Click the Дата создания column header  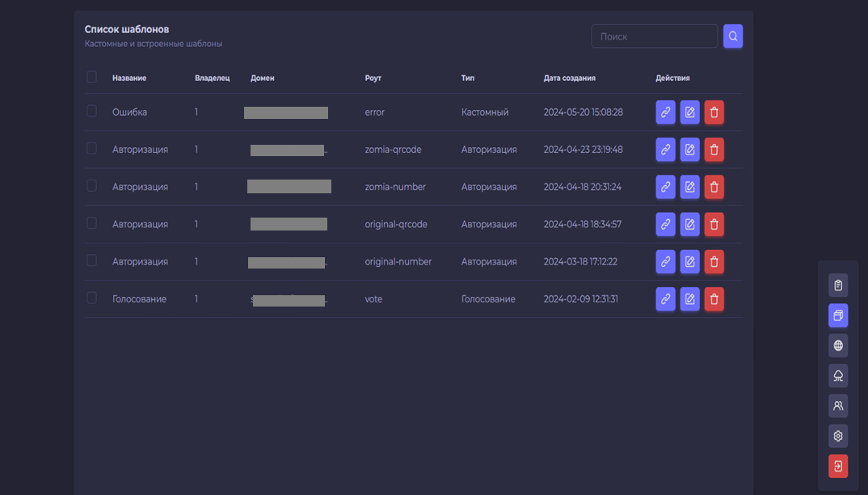point(569,78)
